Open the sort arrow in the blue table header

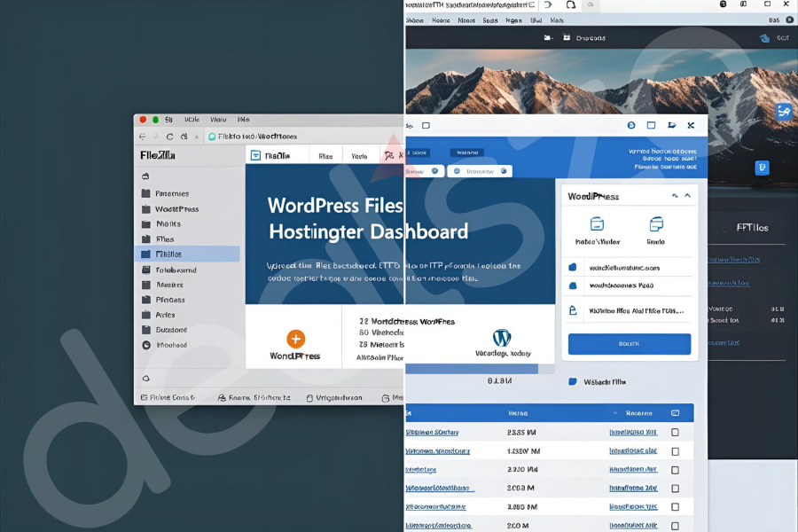coord(614,413)
